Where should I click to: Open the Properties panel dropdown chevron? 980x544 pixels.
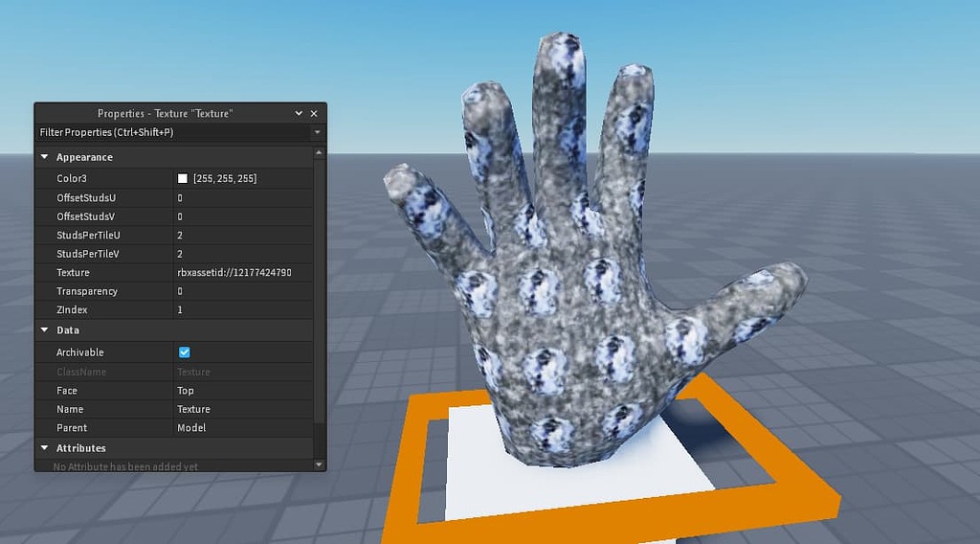tap(299, 113)
